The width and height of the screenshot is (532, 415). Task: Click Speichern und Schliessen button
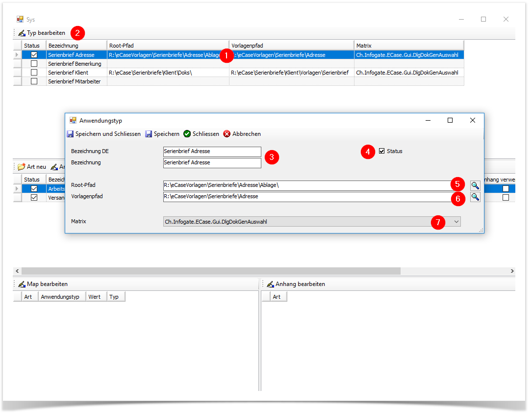pyautogui.click(x=104, y=134)
